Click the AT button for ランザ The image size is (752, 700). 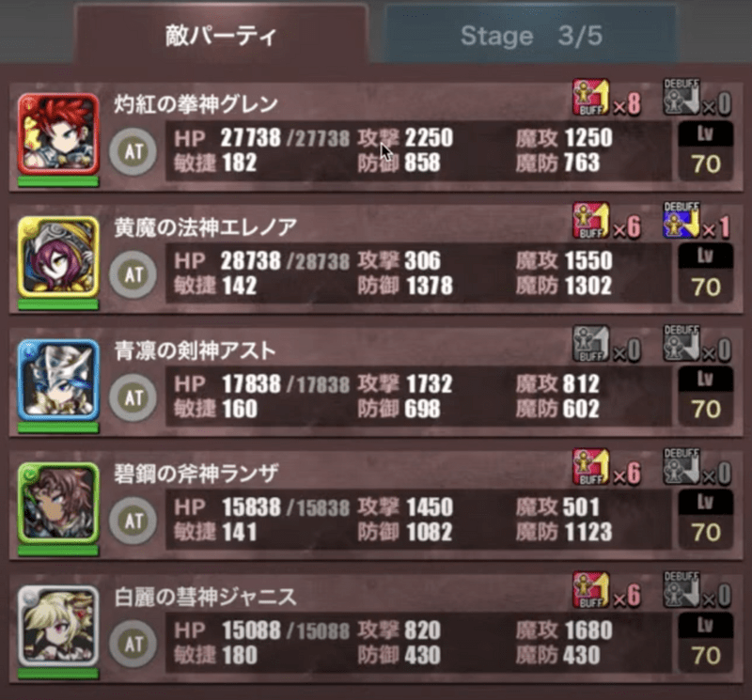[x=133, y=521]
